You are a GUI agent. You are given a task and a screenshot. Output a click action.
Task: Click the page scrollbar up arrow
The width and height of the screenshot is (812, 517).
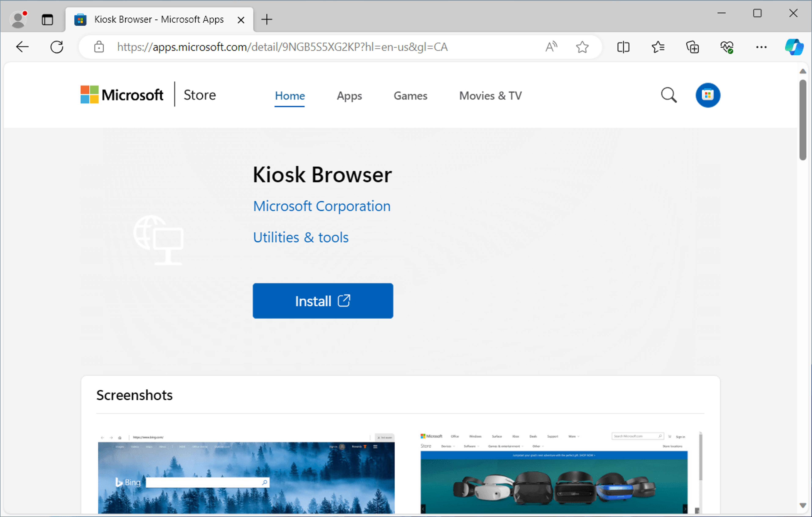pos(803,71)
